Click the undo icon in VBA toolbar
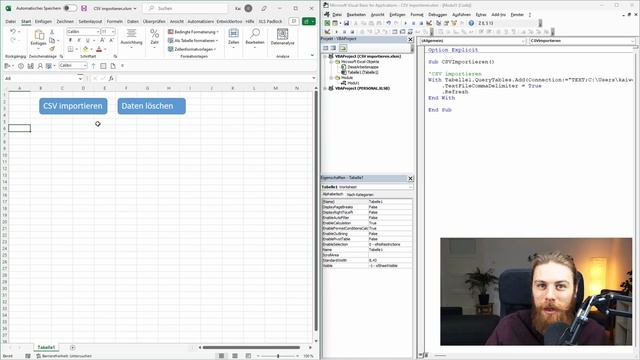640x360 pixels. [x=389, y=23]
